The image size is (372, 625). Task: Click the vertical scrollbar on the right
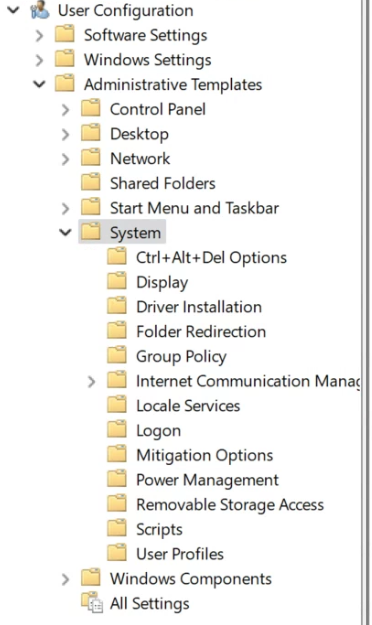(x=367, y=312)
